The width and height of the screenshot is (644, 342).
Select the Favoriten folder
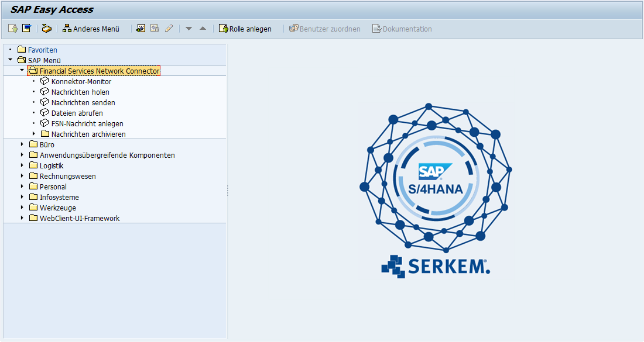click(x=42, y=50)
